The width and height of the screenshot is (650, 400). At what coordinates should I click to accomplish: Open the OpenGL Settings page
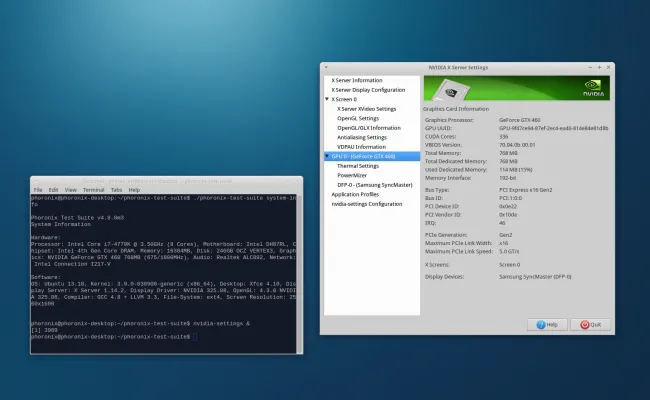(x=357, y=118)
